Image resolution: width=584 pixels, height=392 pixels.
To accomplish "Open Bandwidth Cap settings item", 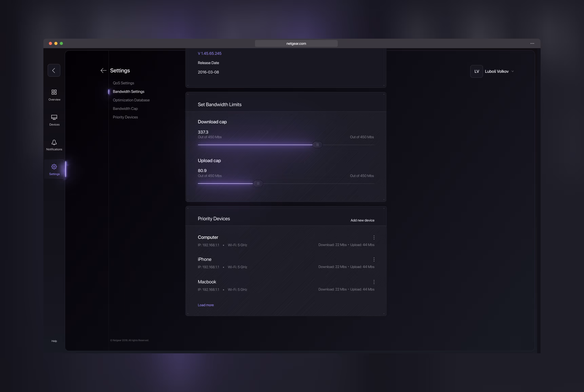I will click(125, 109).
